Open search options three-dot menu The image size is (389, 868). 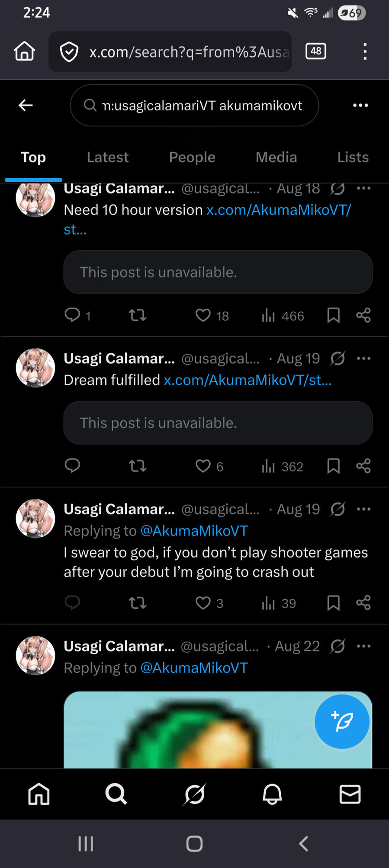point(360,105)
